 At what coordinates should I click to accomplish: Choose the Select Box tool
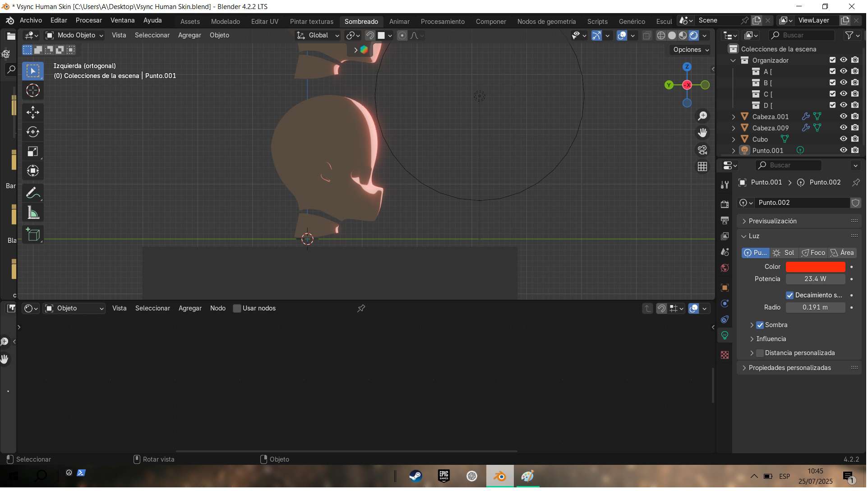point(32,71)
